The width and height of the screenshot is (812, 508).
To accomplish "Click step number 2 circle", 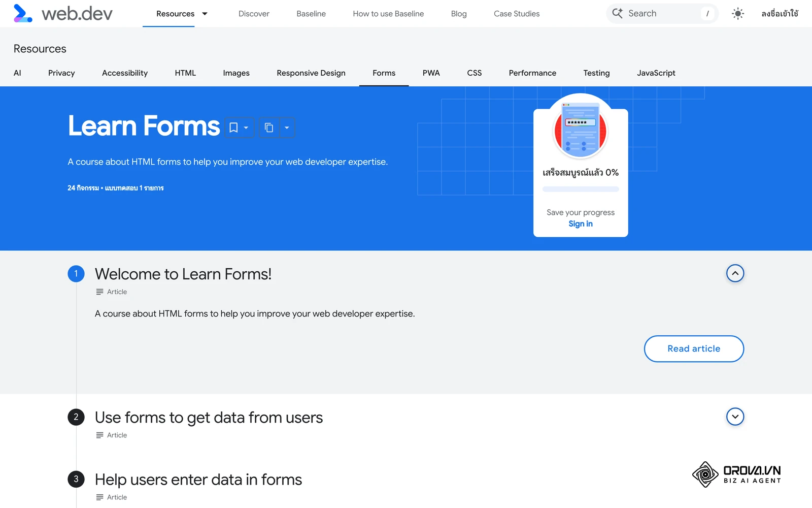I will (x=76, y=417).
